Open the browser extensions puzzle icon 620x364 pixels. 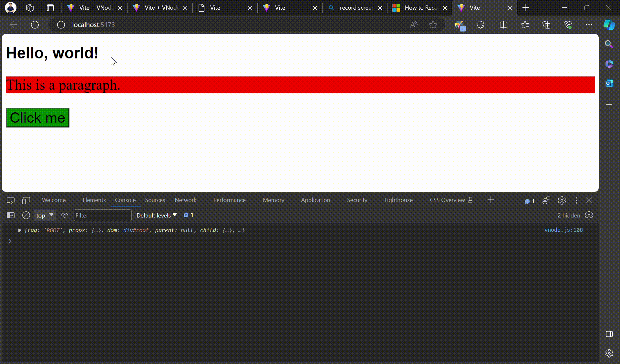[480, 25]
